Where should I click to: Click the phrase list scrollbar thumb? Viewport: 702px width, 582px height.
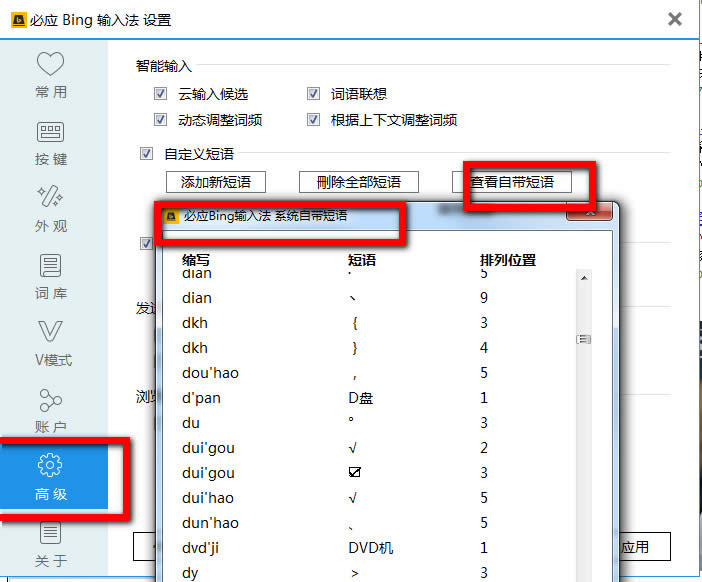[x=584, y=339]
